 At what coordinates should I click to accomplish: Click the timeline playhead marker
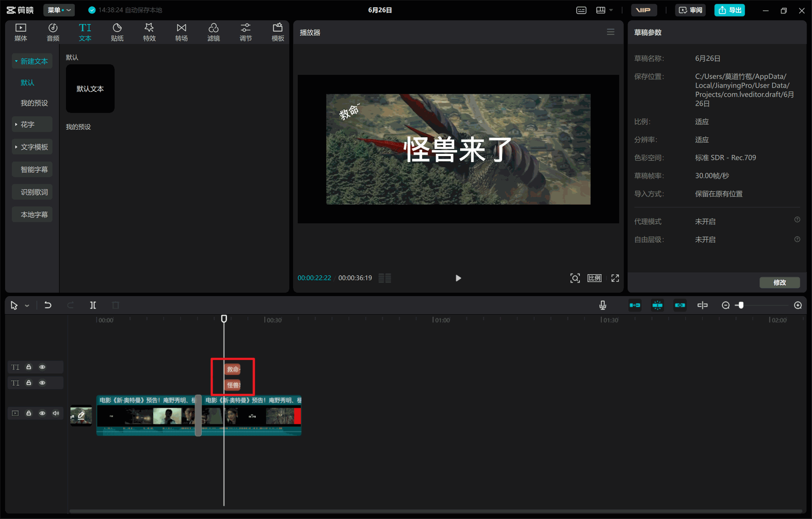[x=224, y=319]
